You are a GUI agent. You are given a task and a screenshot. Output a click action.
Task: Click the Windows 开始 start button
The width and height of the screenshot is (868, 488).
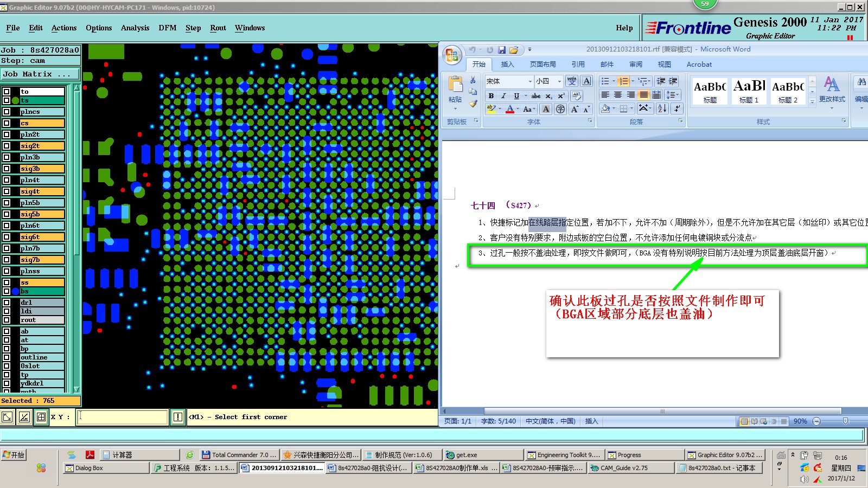(14, 455)
